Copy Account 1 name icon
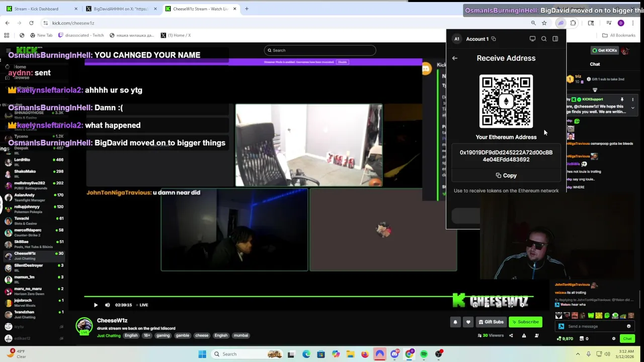 (494, 39)
